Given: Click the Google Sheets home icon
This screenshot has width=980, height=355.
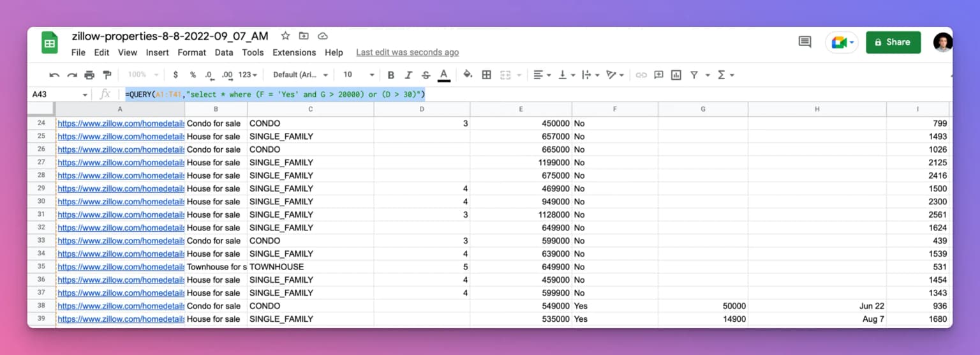Looking at the screenshot, I should click(50, 44).
